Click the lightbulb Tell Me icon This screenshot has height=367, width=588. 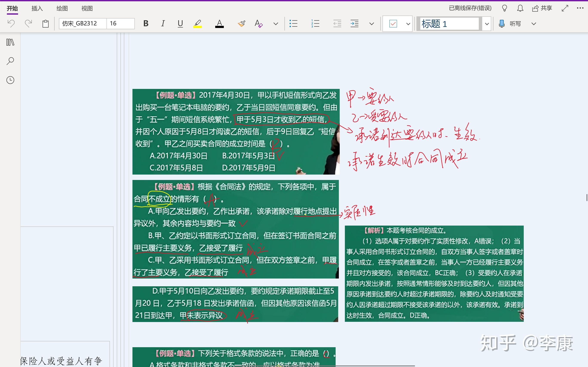coord(504,8)
